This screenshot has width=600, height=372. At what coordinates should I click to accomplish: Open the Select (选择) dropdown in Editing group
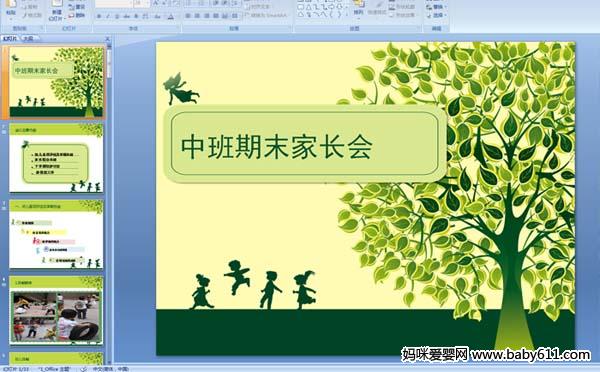(x=437, y=15)
